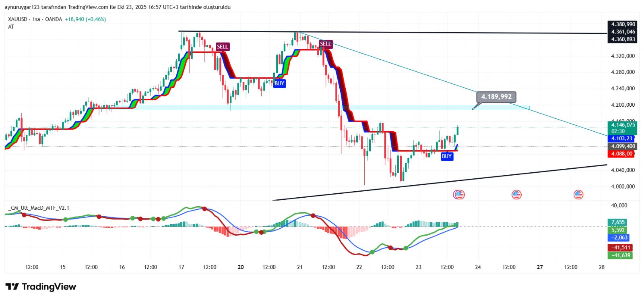
Task: Click the red -41,511 MACD value label
Action: click(x=620, y=248)
